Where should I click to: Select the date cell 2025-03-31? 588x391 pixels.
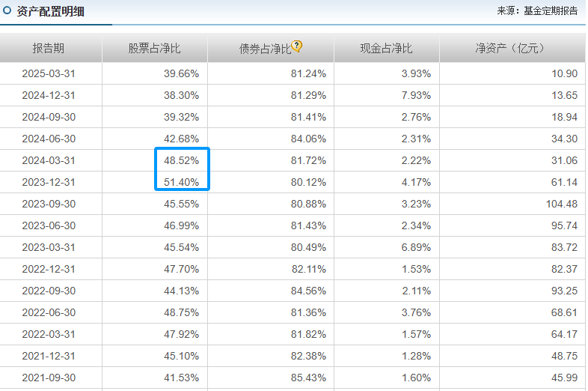point(49,73)
